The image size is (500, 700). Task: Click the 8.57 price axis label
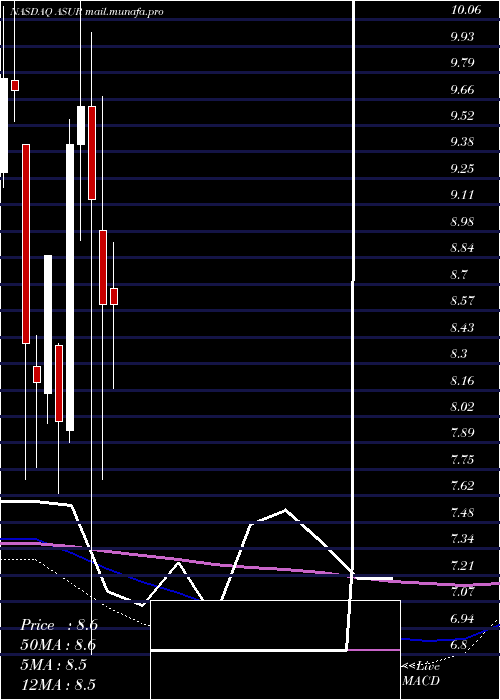click(462, 300)
